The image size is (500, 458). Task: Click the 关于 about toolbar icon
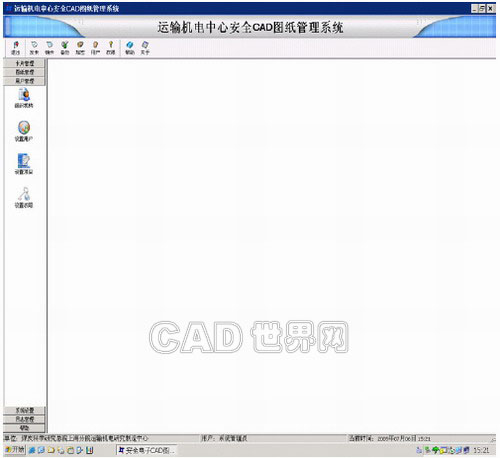pyautogui.click(x=145, y=48)
